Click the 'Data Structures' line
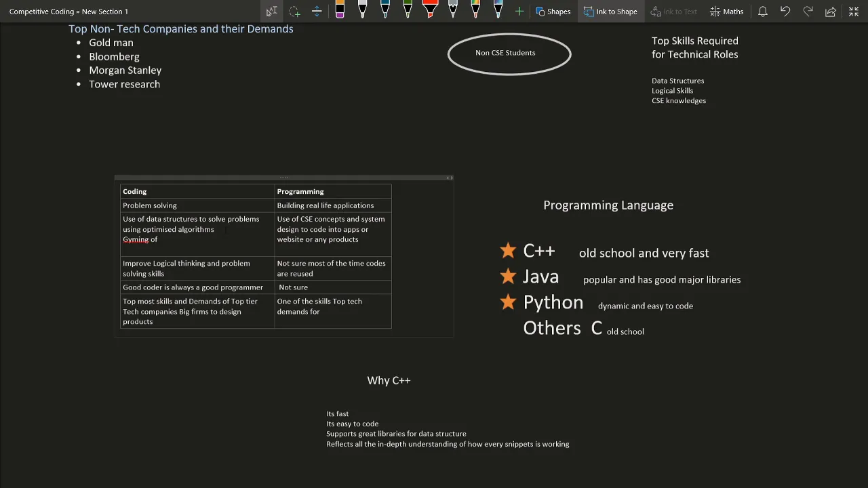 (x=677, y=81)
